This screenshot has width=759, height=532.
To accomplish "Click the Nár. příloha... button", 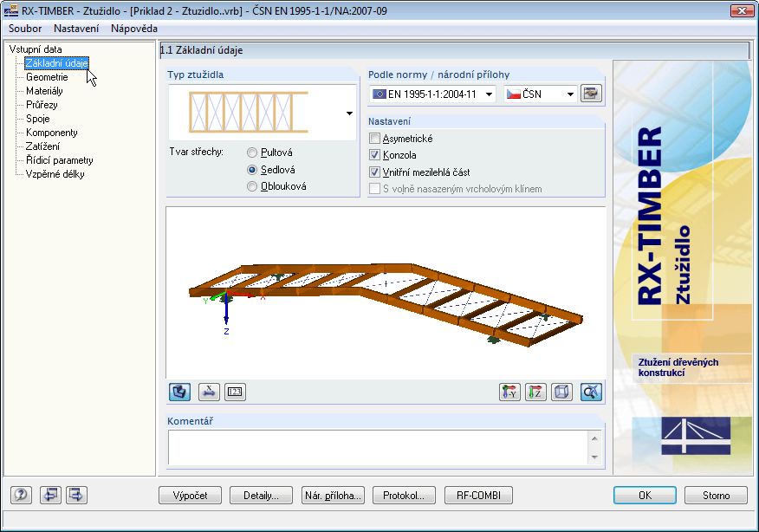I will 333,496.
